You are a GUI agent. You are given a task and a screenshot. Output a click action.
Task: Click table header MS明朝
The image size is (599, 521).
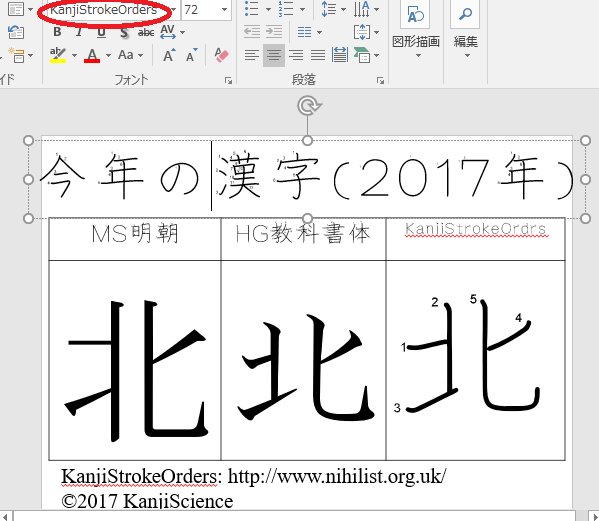pyautogui.click(x=135, y=234)
